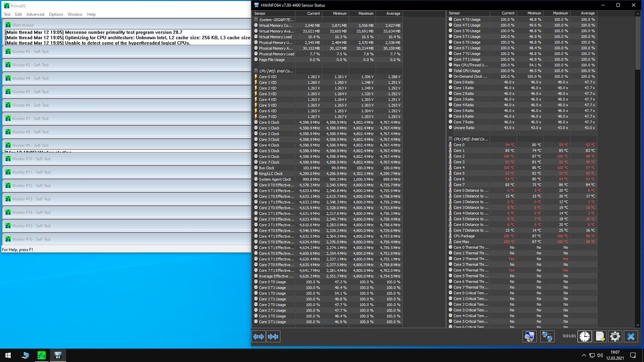Open the Advanced menu in Prime95
Image resolution: width=644 pixels, height=362 pixels.
click(x=35, y=15)
